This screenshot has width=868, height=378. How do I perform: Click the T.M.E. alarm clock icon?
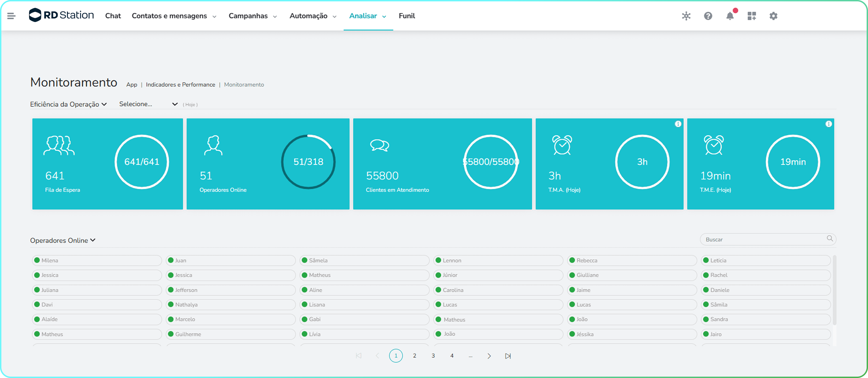[x=714, y=145]
